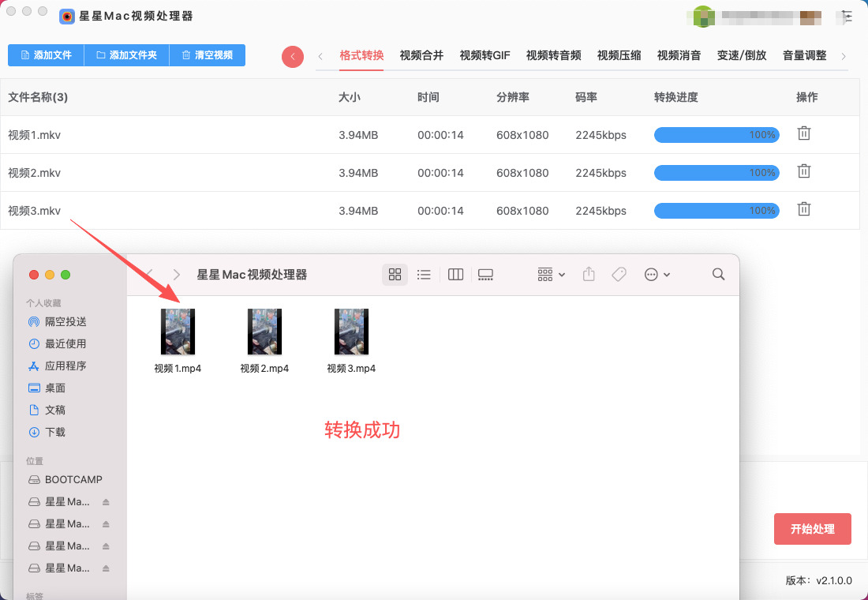Click the 添加文件 button
Viewport: 868px width, 600px height.
point(46,55)
